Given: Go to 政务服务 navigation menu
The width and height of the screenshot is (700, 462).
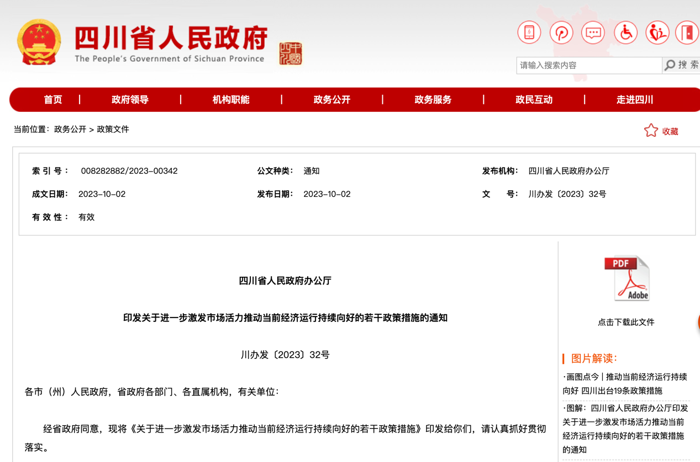Looking at the screenshot, I should (433, 100).
